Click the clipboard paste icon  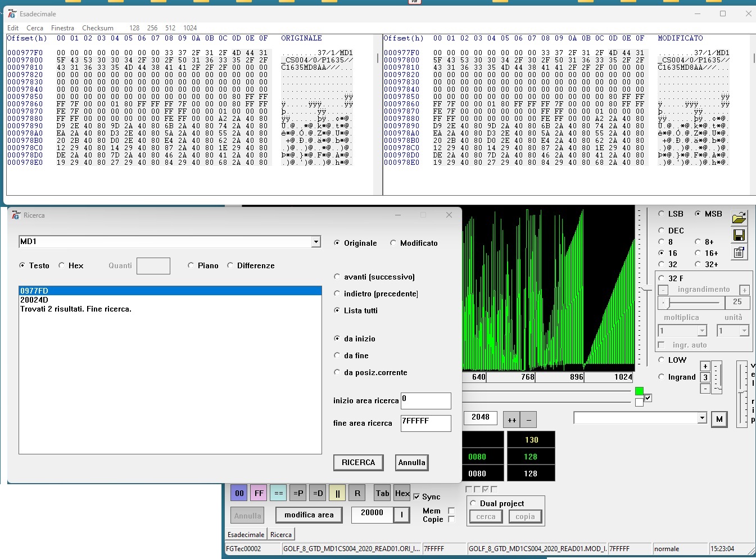click(739, 253)
